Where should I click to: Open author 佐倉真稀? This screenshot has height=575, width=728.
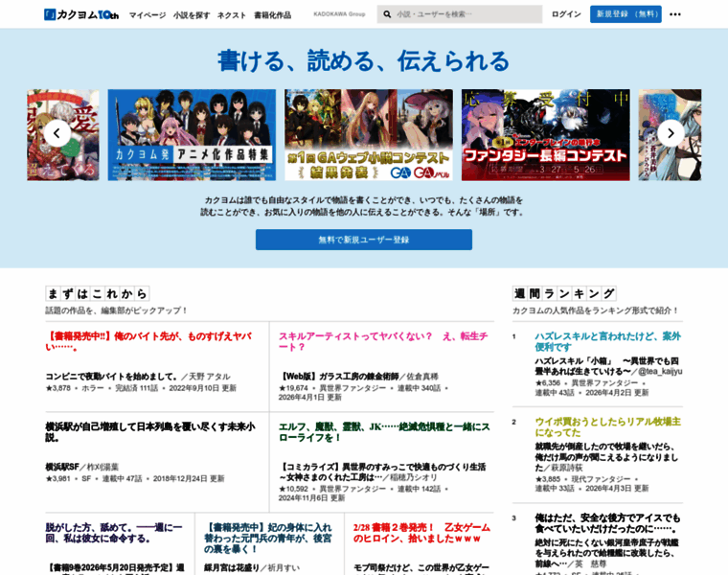(x=422, y=377)
